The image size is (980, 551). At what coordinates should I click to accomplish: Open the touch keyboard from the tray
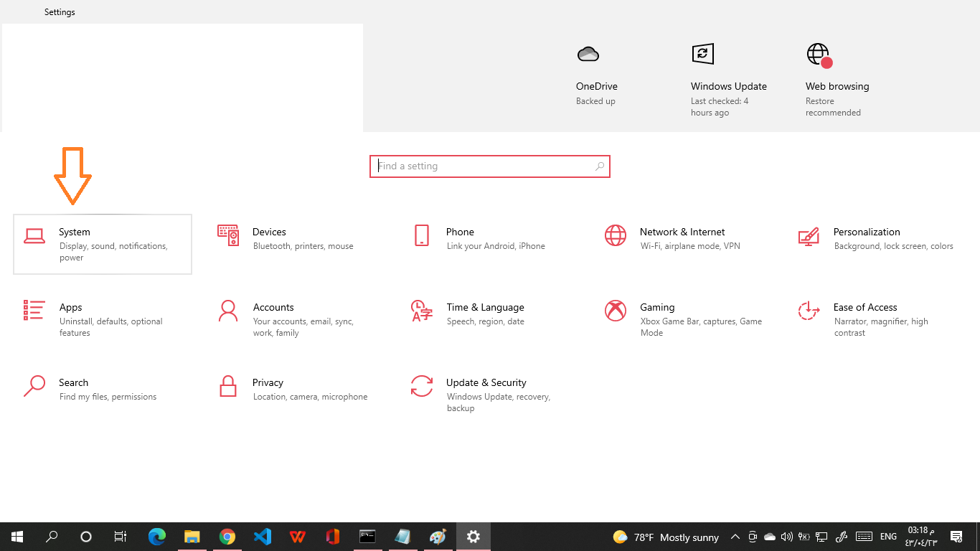coord(864,537)
